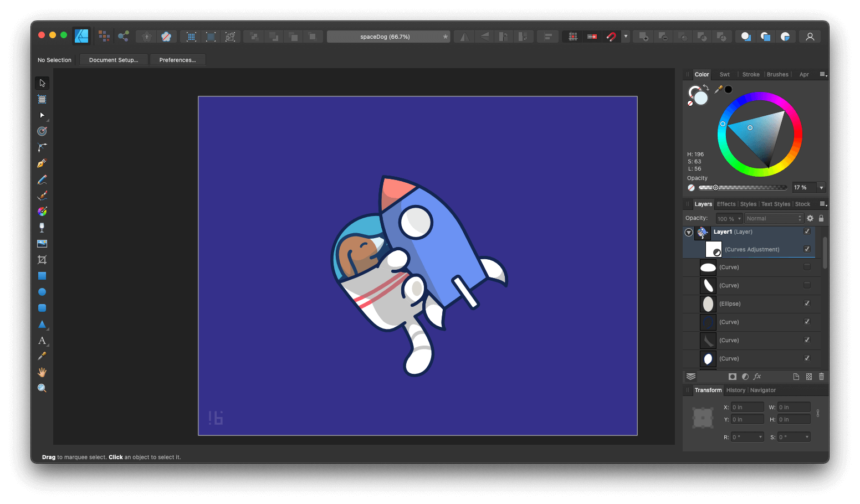Open the blend mode dropdown showing Normal

click(774, 218)
